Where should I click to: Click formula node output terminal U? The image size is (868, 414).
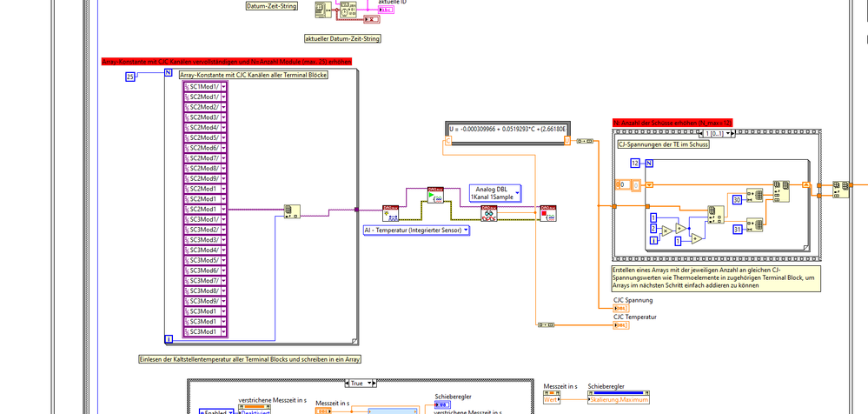point(567,142)
